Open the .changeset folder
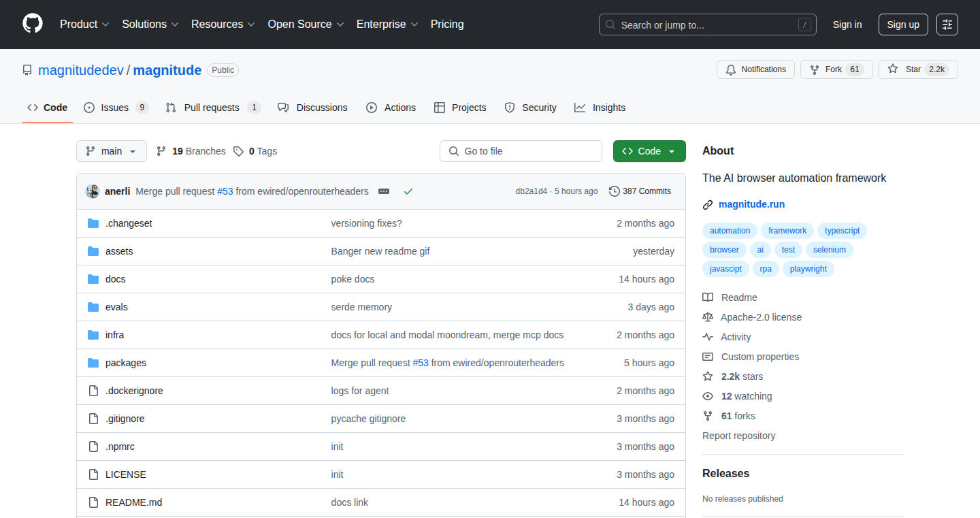This screenshot has width=980, height=518. pyautogui.click(x=129, y=223)
